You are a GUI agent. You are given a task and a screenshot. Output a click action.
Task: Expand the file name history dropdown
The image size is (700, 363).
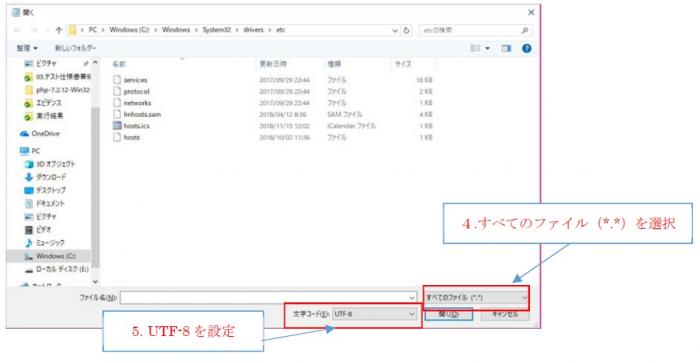click(412, 297)
